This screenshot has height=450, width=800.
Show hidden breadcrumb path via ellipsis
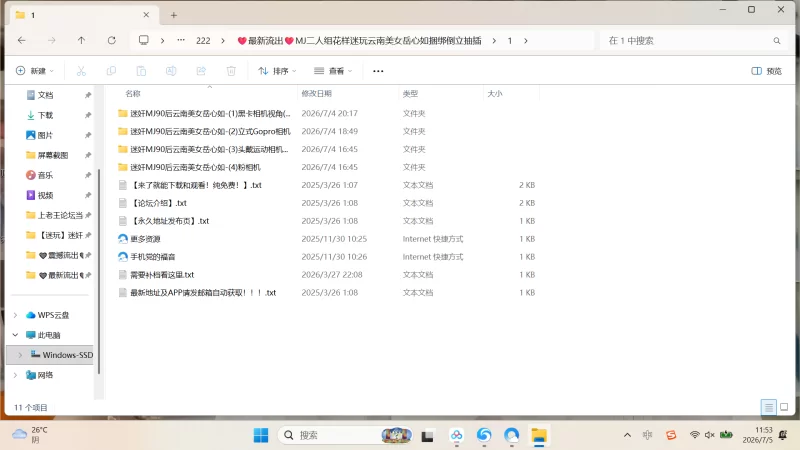click(181, 40)
